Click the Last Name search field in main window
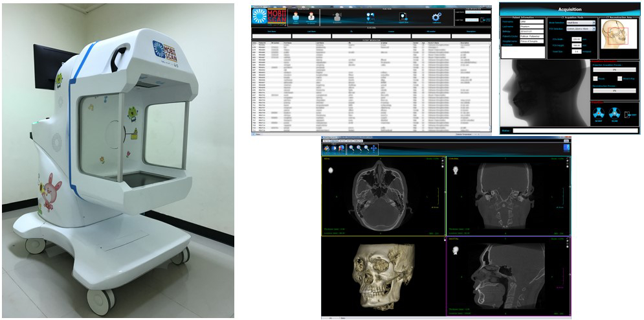Screen dimensions: 644x320 311,36
